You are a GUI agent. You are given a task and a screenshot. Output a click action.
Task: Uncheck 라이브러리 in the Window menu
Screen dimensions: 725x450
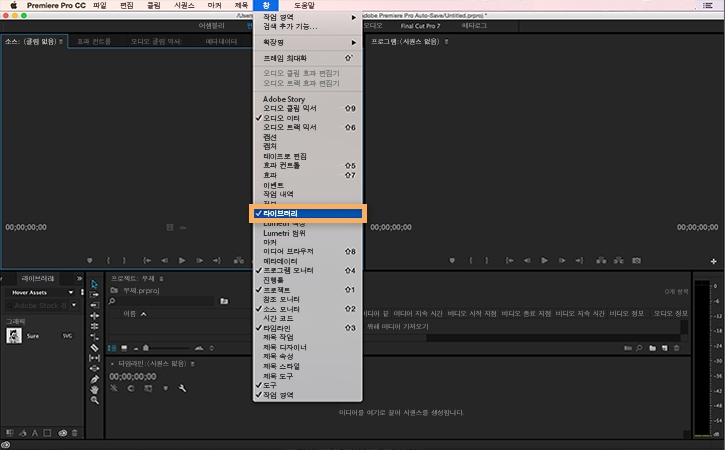[307, 213]
